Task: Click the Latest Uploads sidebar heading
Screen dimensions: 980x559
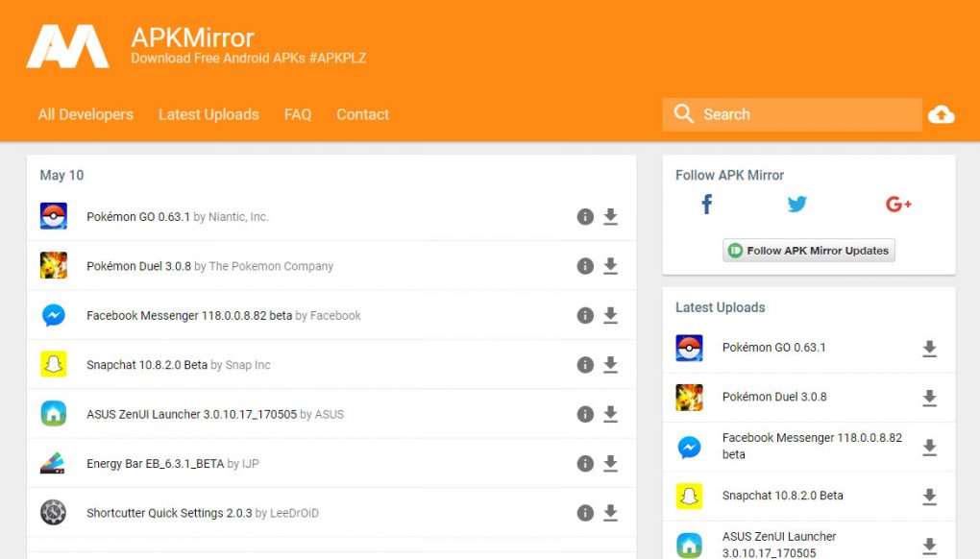Action: tap(720, 307)
